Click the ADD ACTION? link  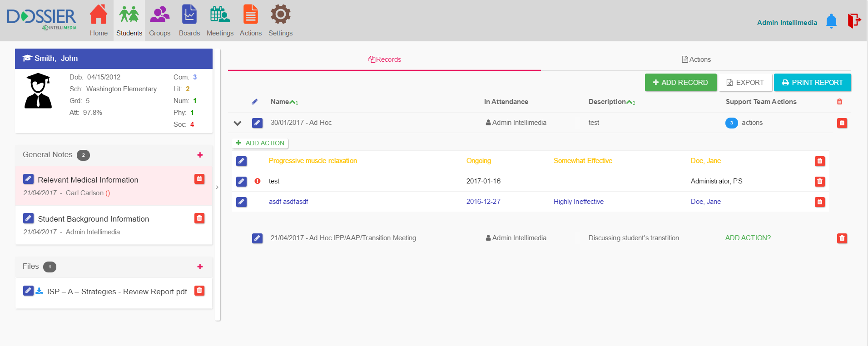748,238
